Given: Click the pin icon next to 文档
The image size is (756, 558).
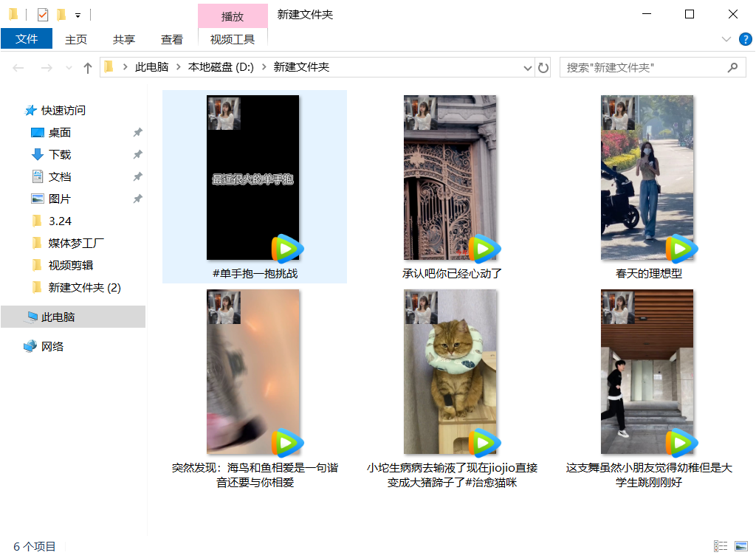Looking at the screenshot, I should pyautogui.click(x=138, y=176).
